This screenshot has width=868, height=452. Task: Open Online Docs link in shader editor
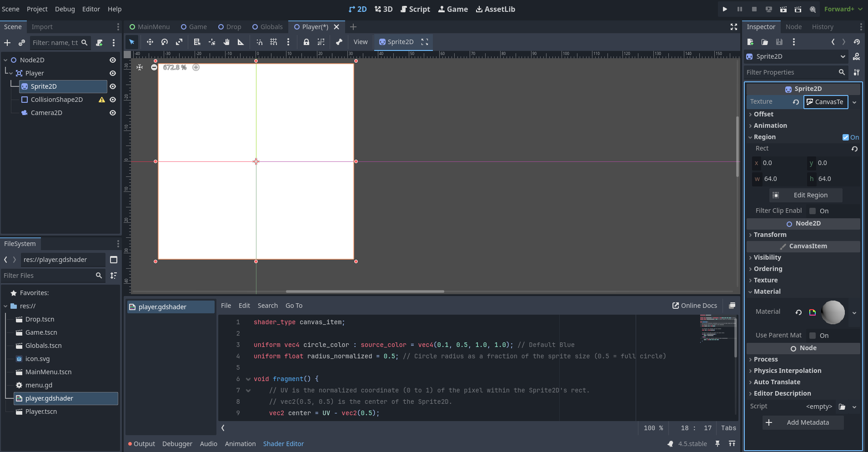[695, 306]
